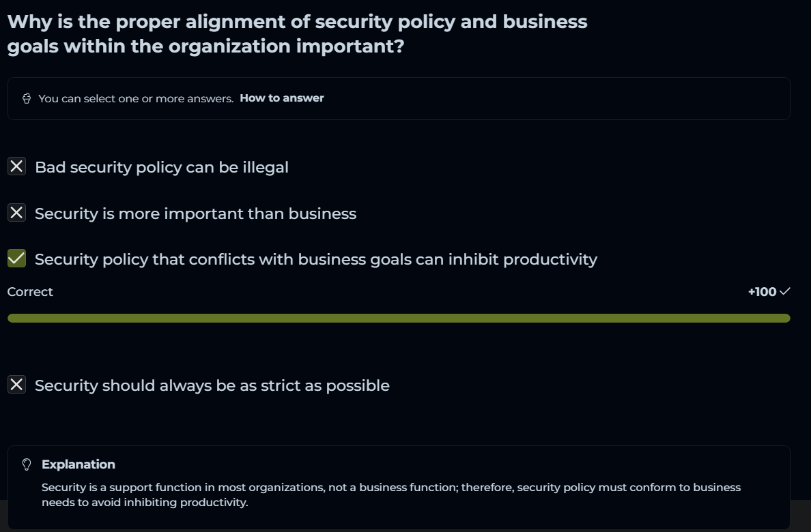Select 'Security should always be as strict as possible' text

pyautogui.click(x=212, y=385)
